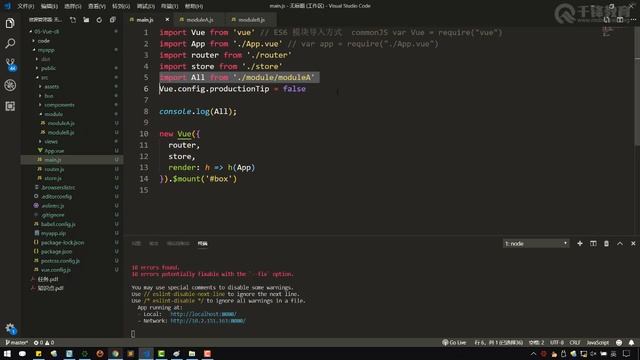The image size is (640, 360).
Task: Collapse all folders in the explorer
Action: (113, 20)
